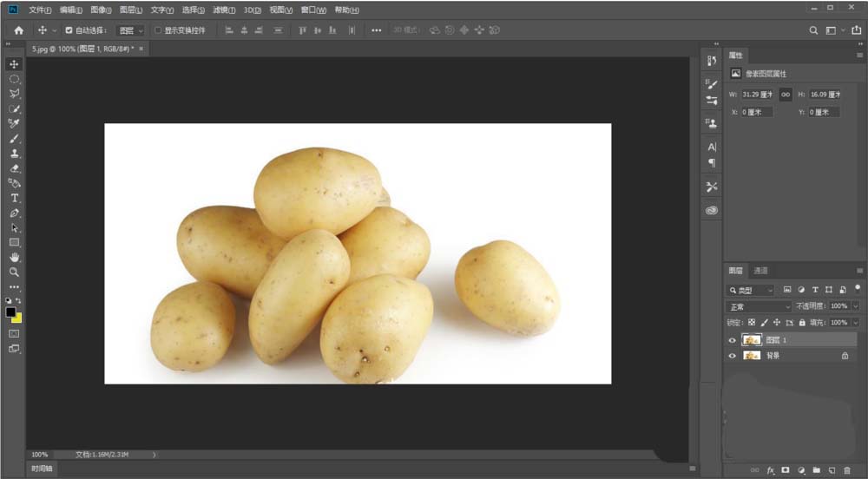Select the Eraser tool

click(15, 168)
